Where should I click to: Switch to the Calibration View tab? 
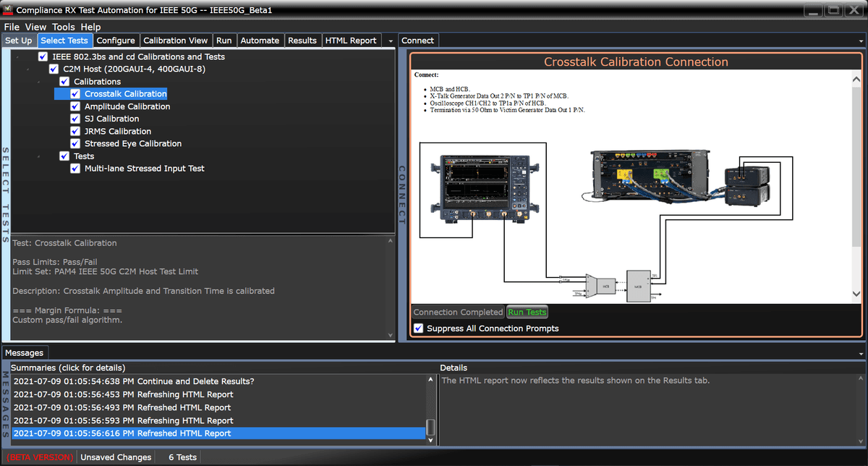[x=176, y=40]
